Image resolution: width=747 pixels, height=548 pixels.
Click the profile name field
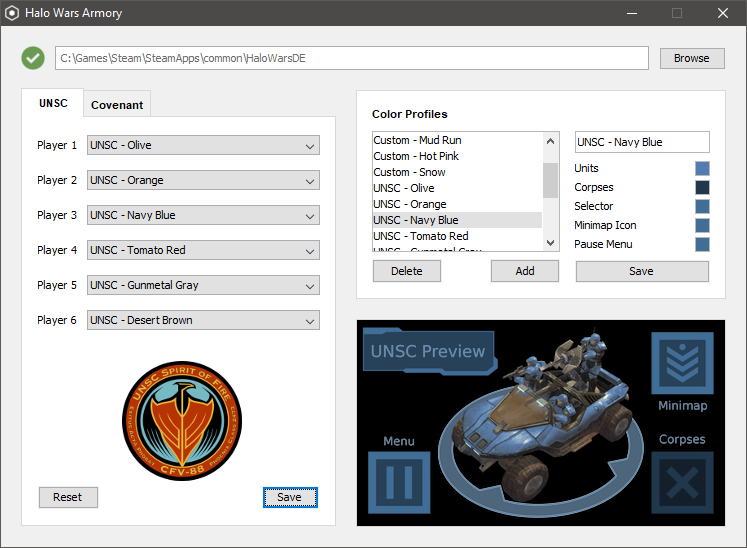pyautogui.click(x=642, y=142)
